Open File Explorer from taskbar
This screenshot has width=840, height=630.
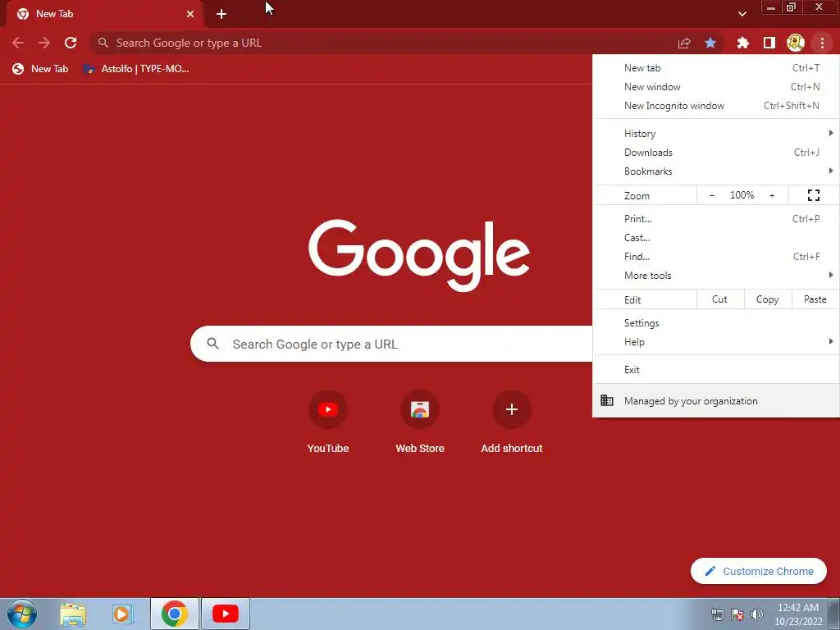(73, 614)
